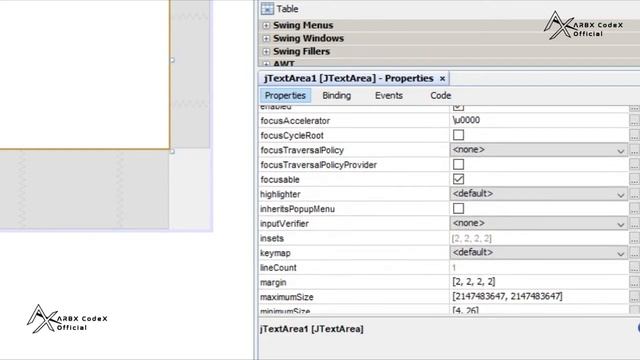Expand the Swing Fillers palette category
Viewport: 640px width, 360px height.
(266, 51)
